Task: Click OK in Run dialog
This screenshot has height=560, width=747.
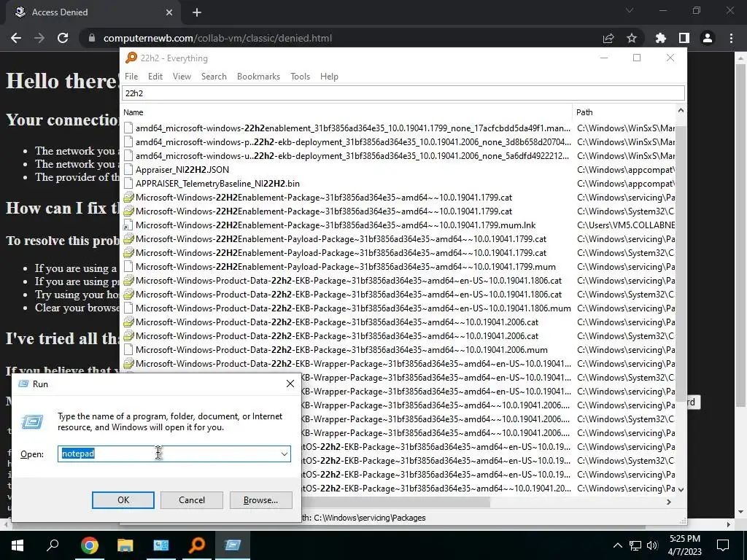Action: point(123,500)
